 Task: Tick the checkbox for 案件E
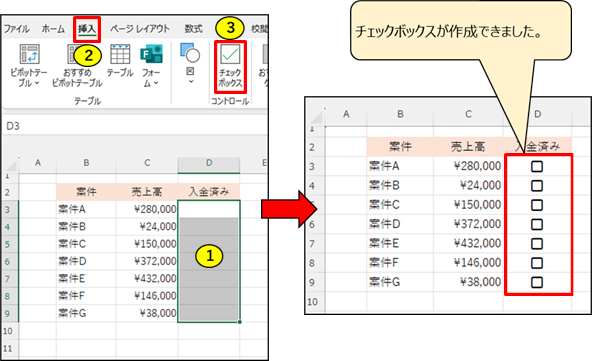pos(536,244)
